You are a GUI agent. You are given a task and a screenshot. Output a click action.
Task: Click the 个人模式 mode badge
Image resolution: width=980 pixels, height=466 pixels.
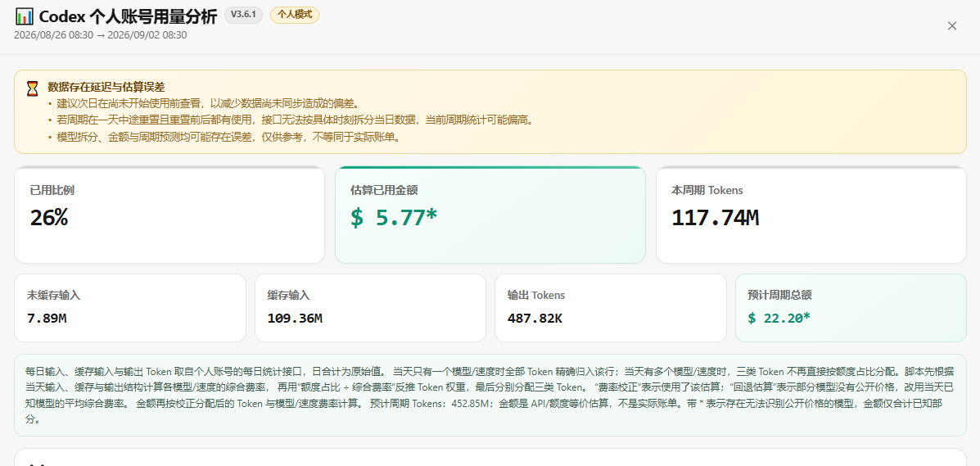click(x=295, y=15)
